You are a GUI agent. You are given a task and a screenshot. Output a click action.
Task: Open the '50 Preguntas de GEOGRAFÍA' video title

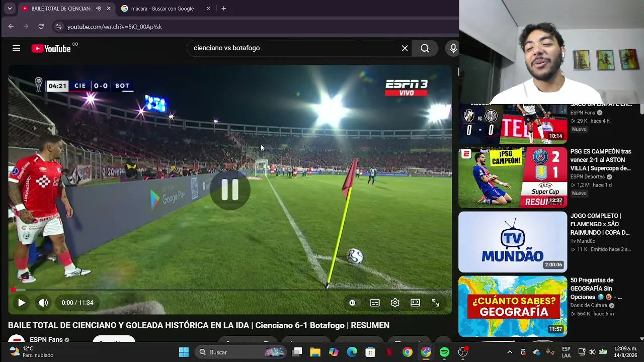596,289
